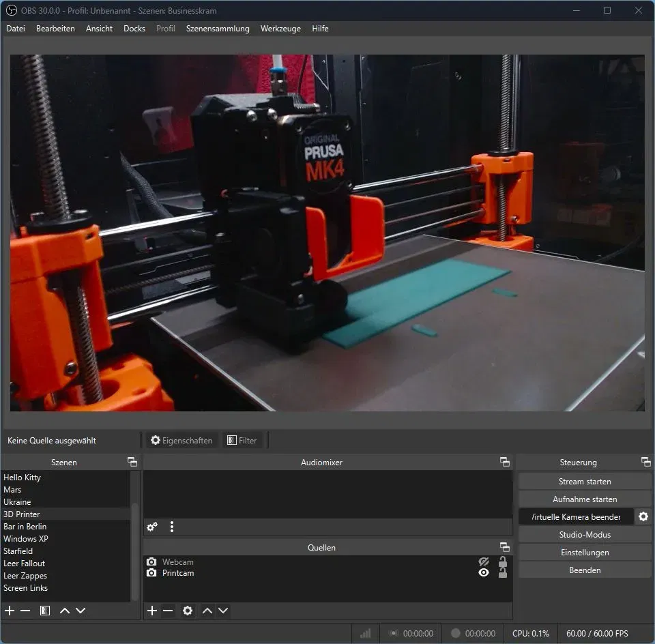Open the Szenensammlung menu

tap(218, 29)
